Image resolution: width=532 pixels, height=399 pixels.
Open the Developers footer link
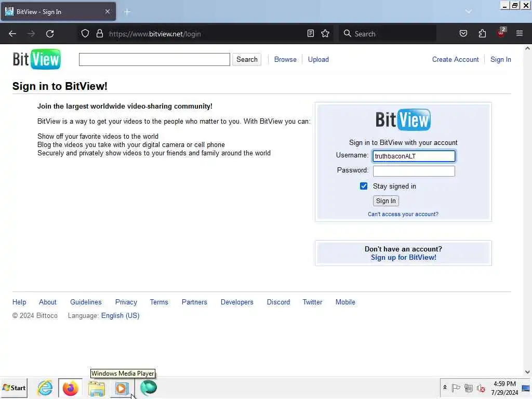[x=237, y=302]
